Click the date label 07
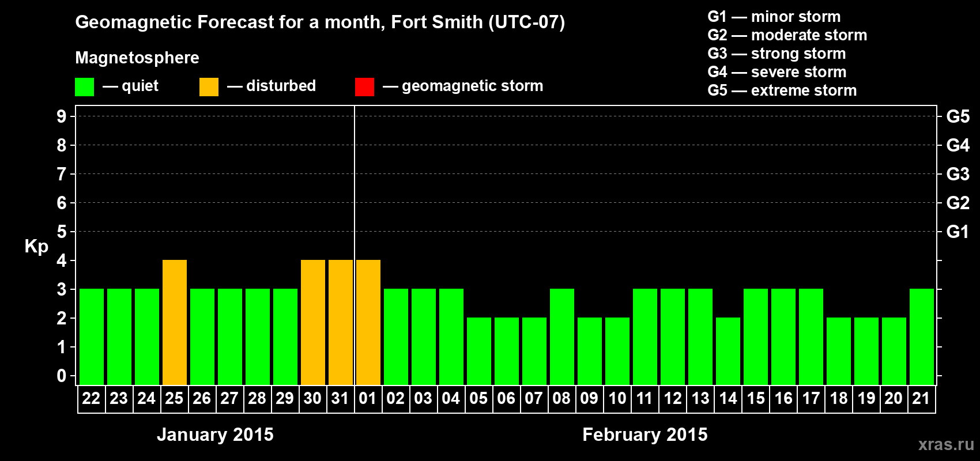This screenshot has height=461, width=980. coord(534,399)
